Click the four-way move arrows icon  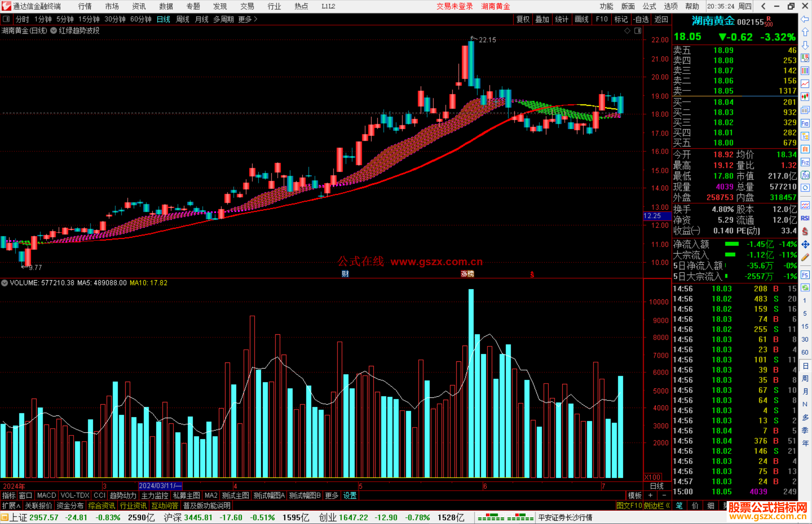pos(805,245)
